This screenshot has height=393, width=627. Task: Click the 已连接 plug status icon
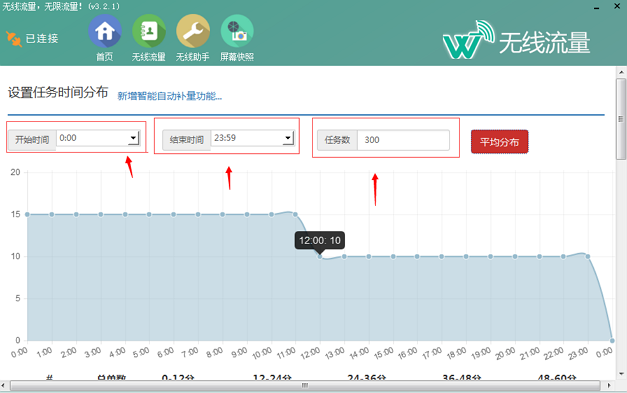(14, 39)
